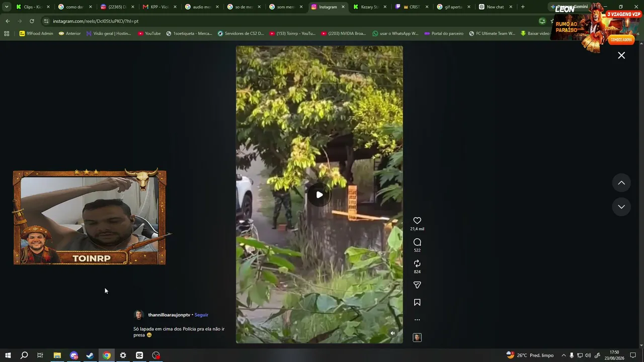Open the volume control in system tray
Viewport: 644px width, 362px height.
point(588,355)
